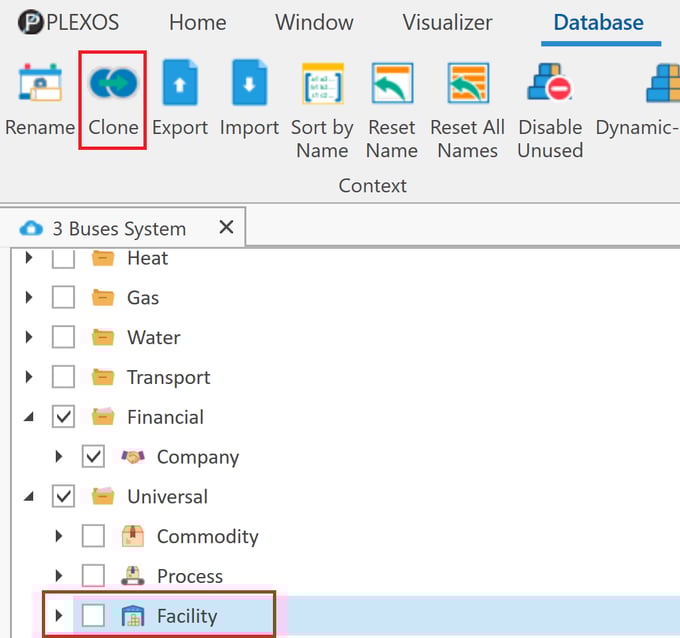
Task: Uncheck the Financial folder checkbox
Action: pyautogui.click(x=63, y=417)
